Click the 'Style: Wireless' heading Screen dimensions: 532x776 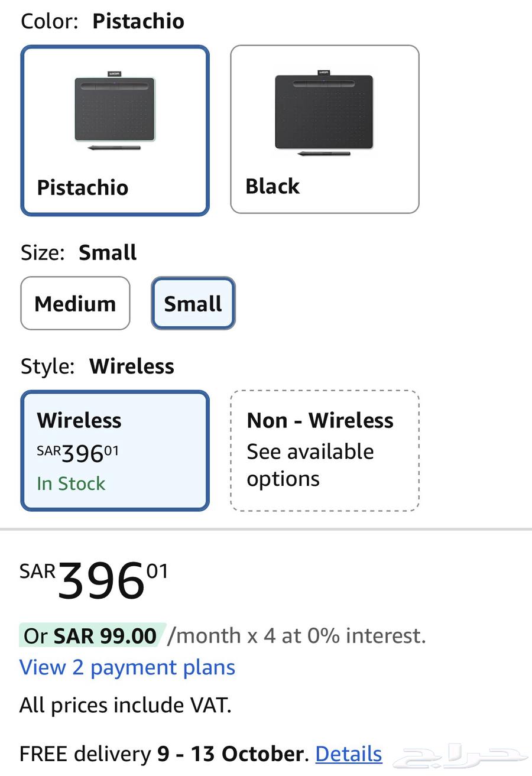click(x=98, y=366)
